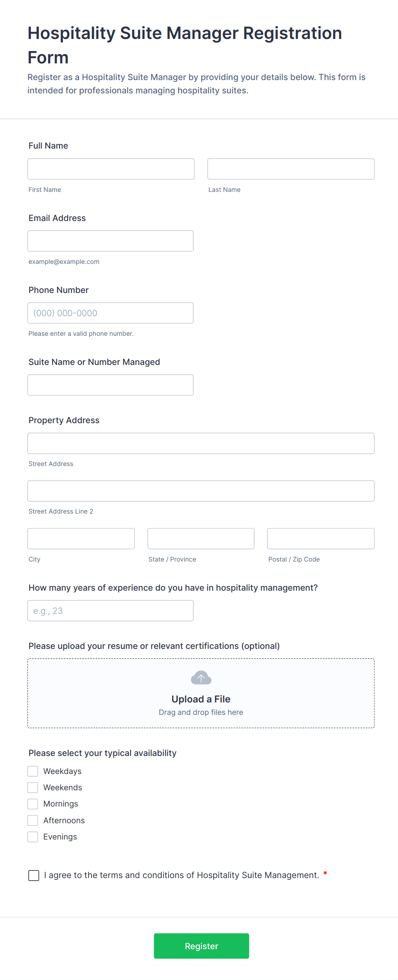Focus the Last Name input field
The width and height of the screenshot is (398, 980).
tap(291, 169)
